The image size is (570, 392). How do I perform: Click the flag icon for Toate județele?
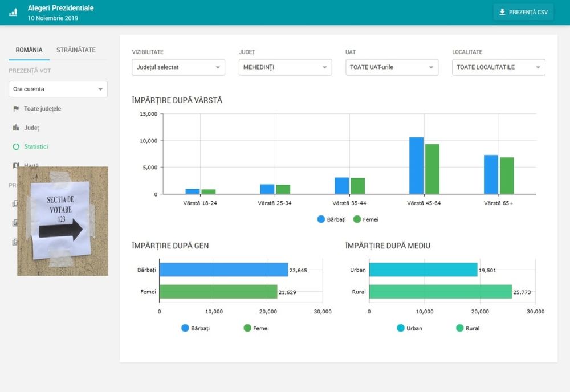tap(16, 109)
